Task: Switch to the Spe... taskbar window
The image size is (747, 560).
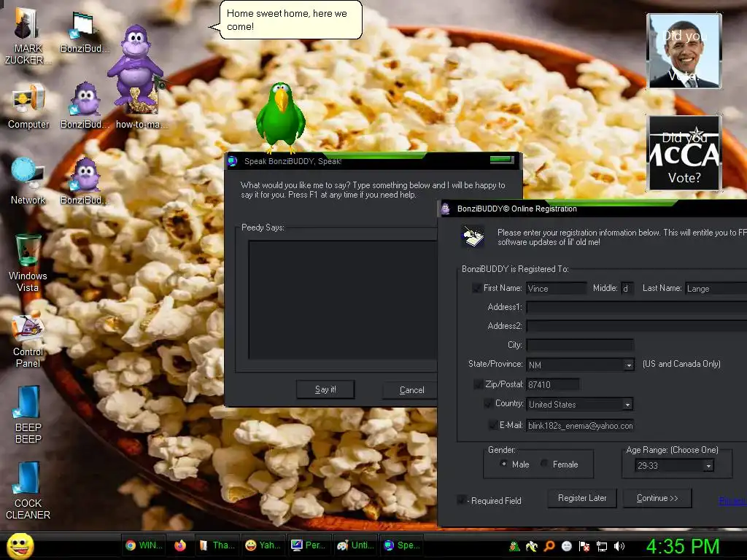Action: point(402,545)
